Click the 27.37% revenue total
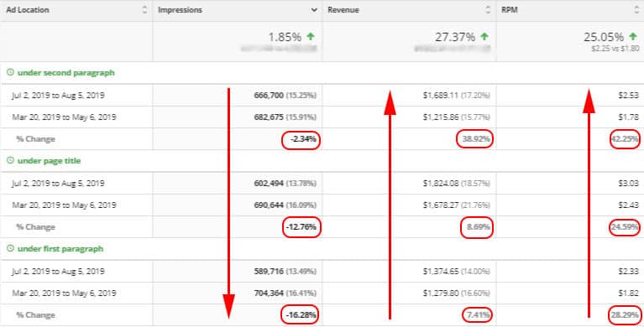The image size is (644, 327). coord(455,37)
